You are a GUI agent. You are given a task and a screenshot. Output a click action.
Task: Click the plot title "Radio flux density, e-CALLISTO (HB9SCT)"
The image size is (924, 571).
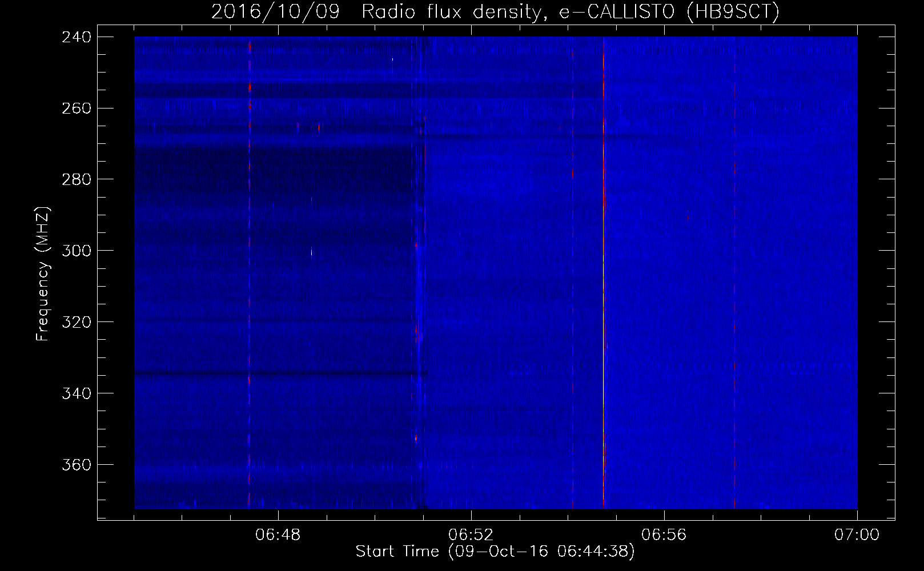pyautogui.click(x=570, y=11)
